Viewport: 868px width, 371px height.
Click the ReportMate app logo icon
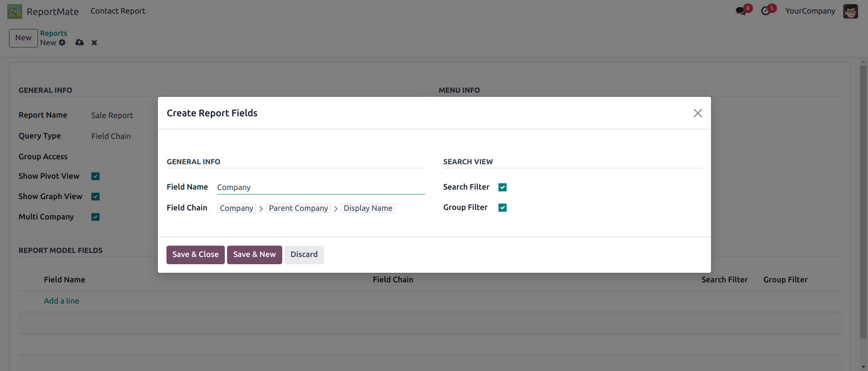pyautogui.click(x=14, y=11)
